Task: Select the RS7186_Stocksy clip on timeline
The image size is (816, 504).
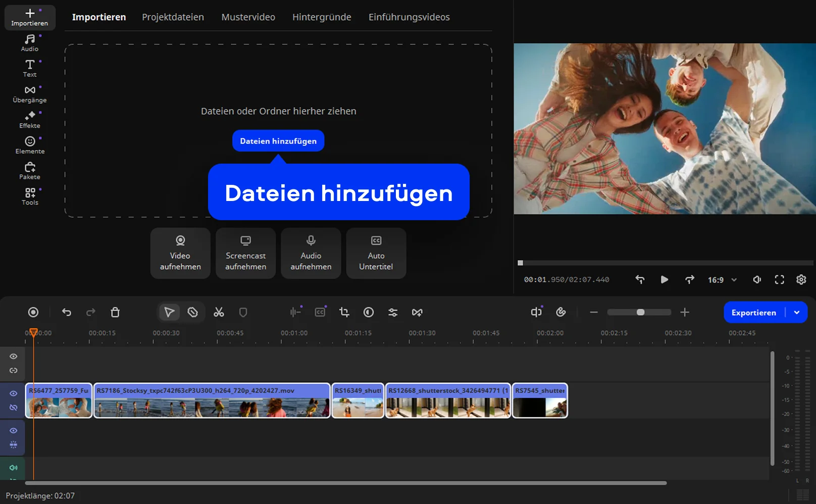Action: [212, 401]
